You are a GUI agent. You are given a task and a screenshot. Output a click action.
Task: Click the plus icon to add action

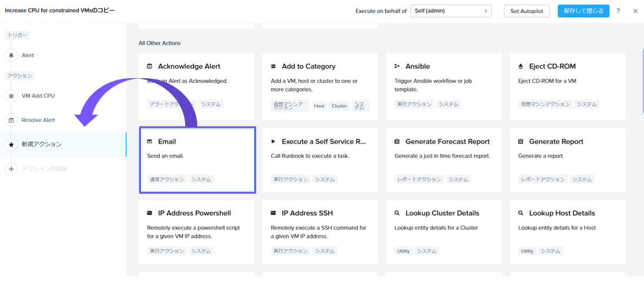[11, 169]
